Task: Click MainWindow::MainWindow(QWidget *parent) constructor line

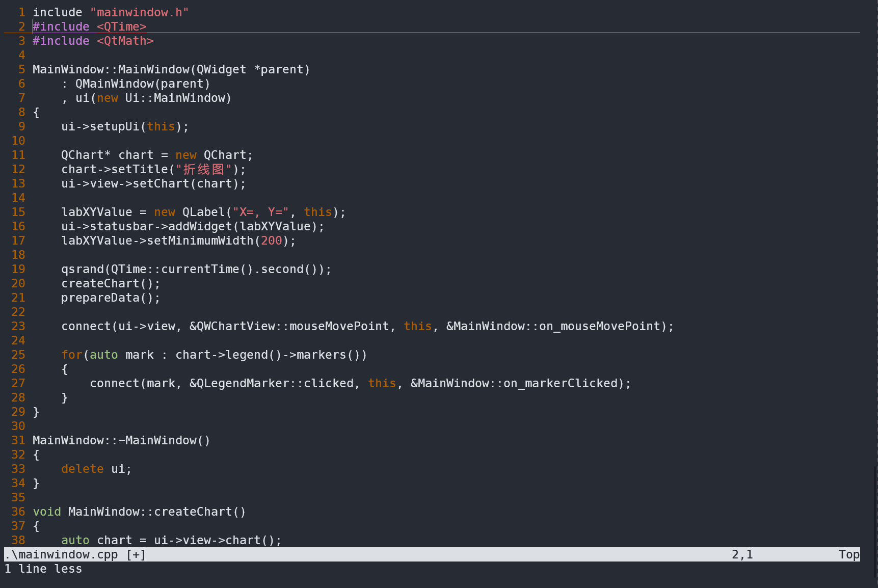Action: pos(171,69)
